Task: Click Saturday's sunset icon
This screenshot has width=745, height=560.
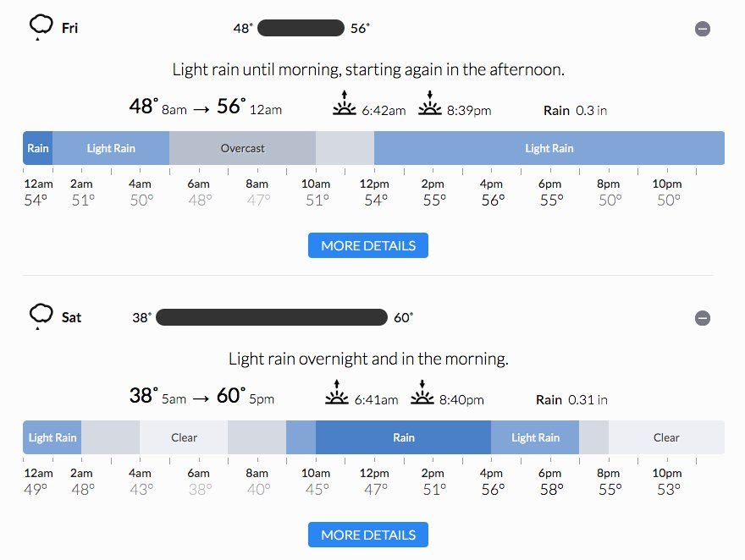Action: (x=422, y=393)
